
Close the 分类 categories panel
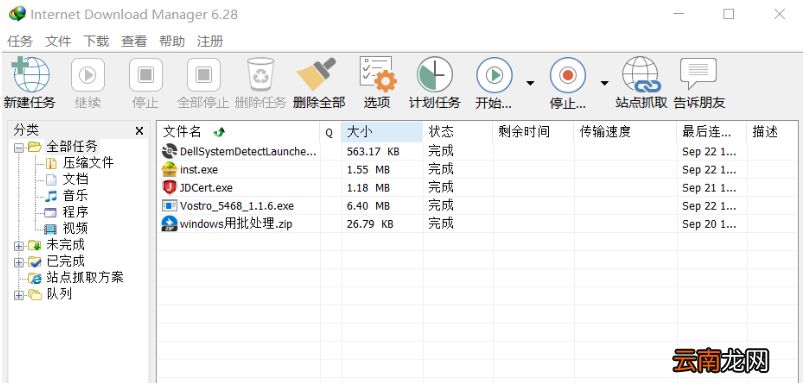[x=139, y=132]
